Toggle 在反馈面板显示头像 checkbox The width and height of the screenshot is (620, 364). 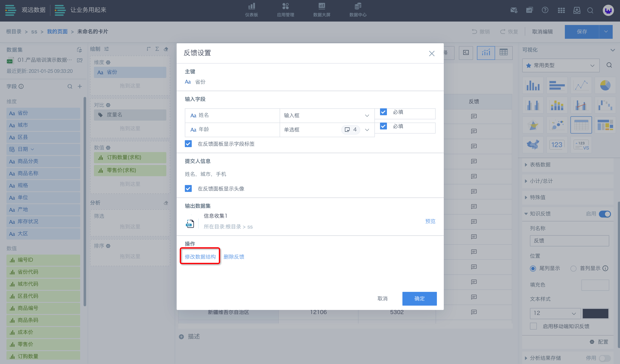(188, 189)
